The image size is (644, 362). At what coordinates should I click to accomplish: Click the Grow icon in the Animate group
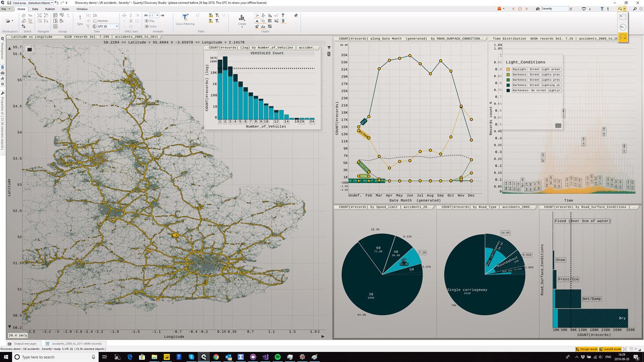pos(150,26)
